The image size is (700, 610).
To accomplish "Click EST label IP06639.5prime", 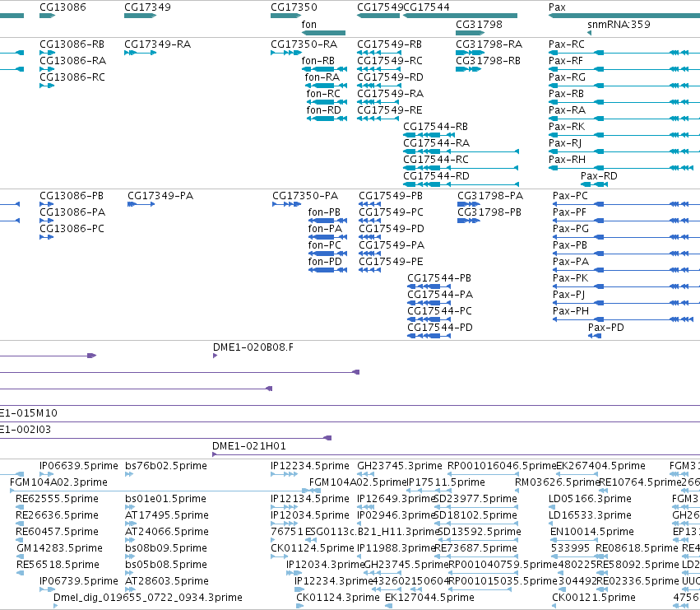I will click(79, 466).
